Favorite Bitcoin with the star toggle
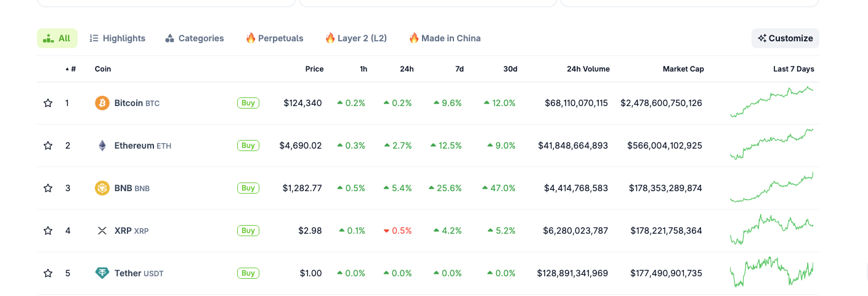The width and height of the screenshot is (868, 296). pyautogui.click(x=48, y=103)
